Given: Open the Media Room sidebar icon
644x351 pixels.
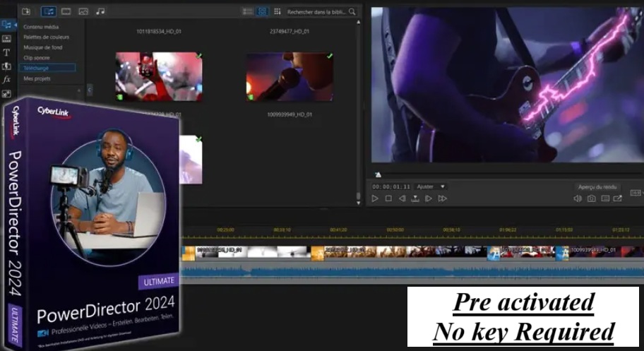Looking at the screenshot, I should [6, 25].
